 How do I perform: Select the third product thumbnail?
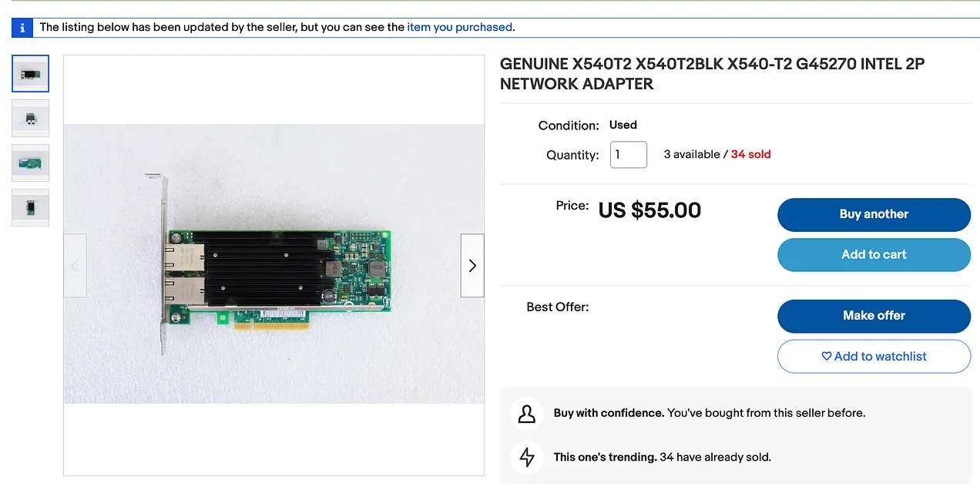tap(31, 163)
